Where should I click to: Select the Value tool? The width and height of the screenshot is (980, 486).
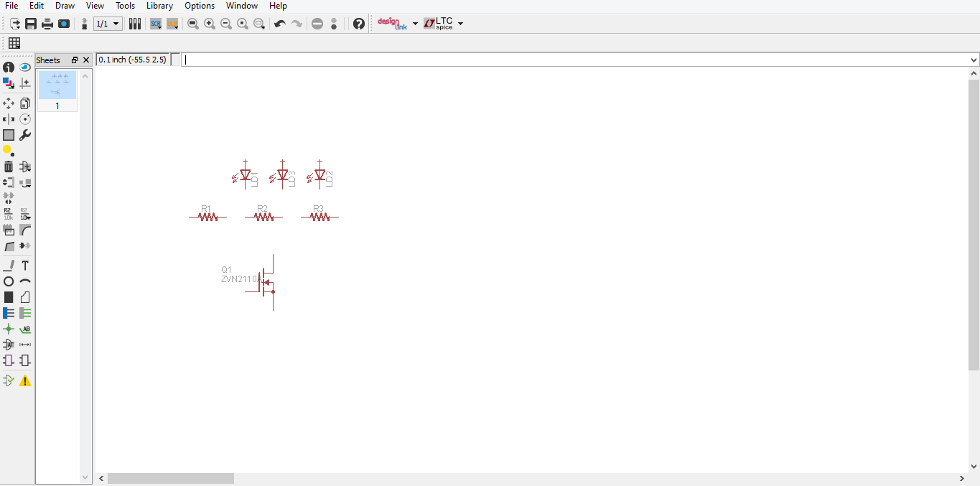(x=25, y=214)
